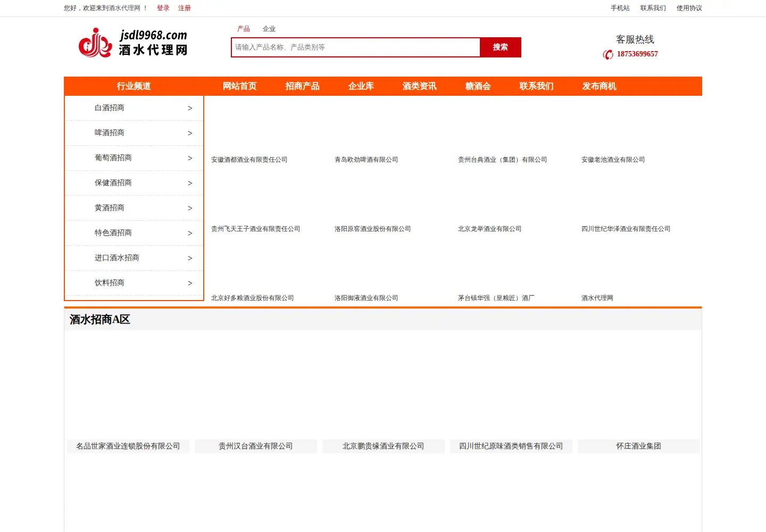This screenshot has height=532, width=766.
Task: Expand the 葡萄酒招商 category arrow
Action: [190, 158]
